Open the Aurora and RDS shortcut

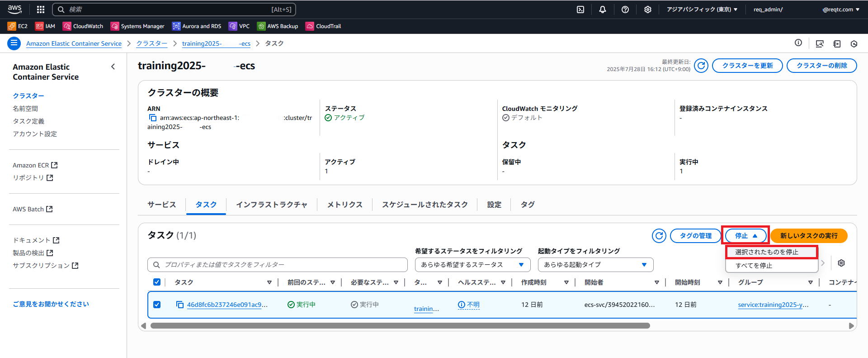tap(197, 26)
